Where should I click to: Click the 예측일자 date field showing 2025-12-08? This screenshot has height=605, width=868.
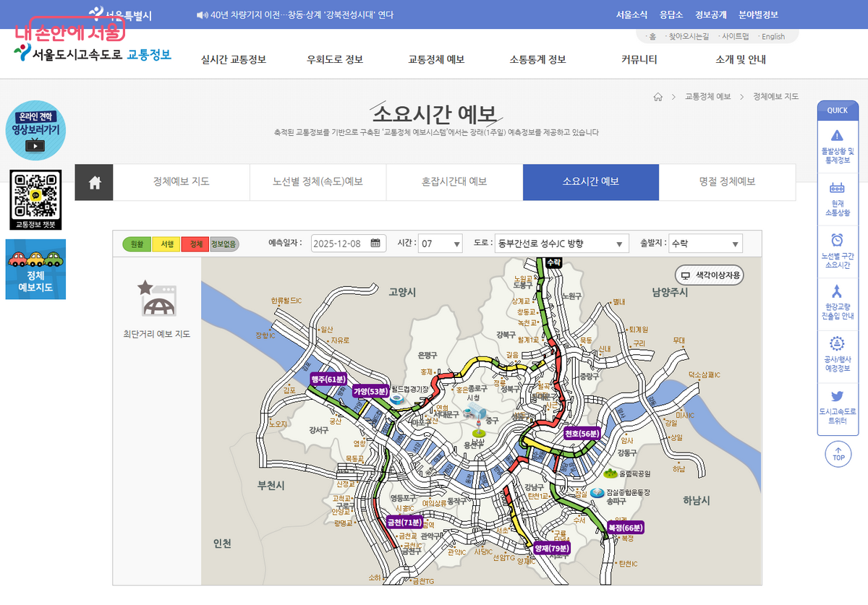point(349,244)
